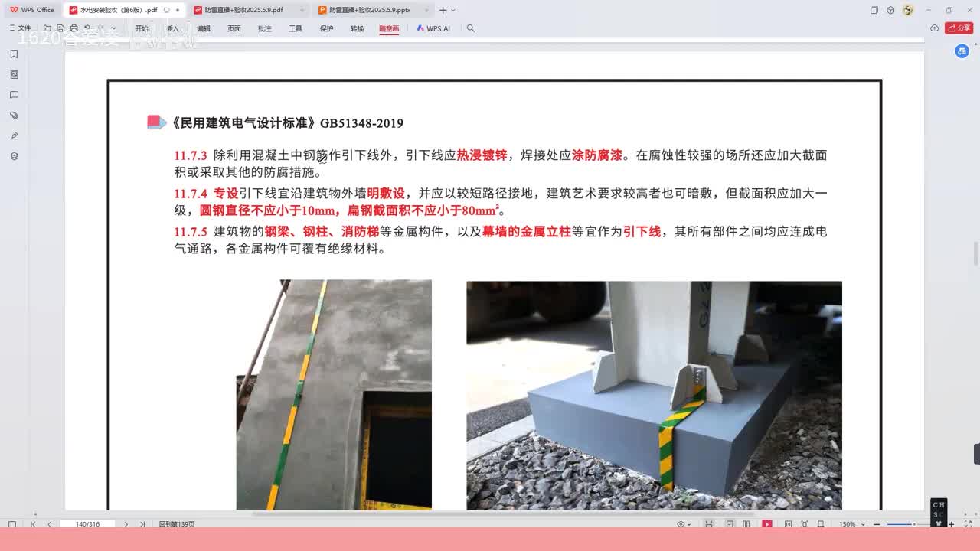Screen dimensions: 980x551
Task: Switch to the 随意画 ribbon tab
Action: pyautogui.click(x=389, y=28)
